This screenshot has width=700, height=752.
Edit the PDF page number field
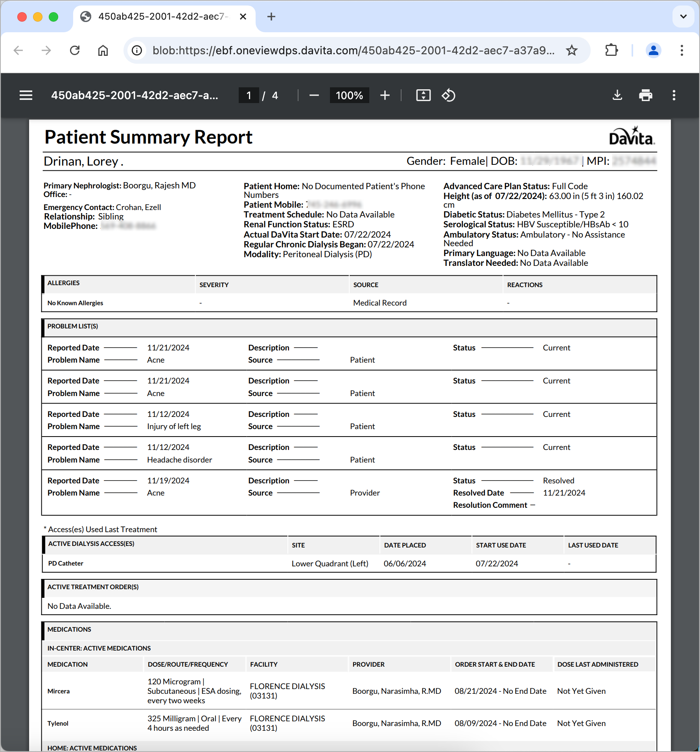(x=249, y=95)
